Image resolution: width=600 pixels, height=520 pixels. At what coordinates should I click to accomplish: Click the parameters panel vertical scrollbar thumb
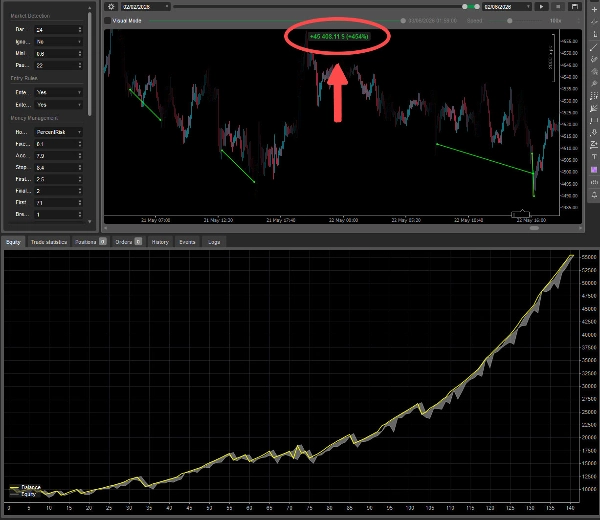[x=90, y=64]
